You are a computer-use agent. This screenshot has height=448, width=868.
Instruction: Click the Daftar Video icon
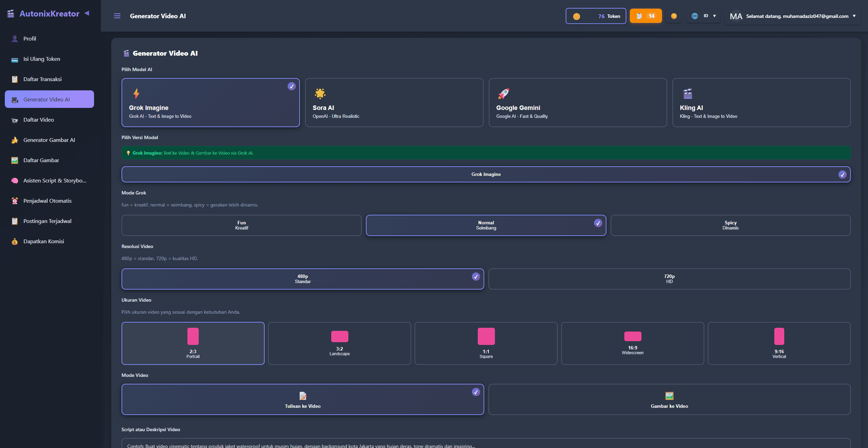(x=14, y=120)
